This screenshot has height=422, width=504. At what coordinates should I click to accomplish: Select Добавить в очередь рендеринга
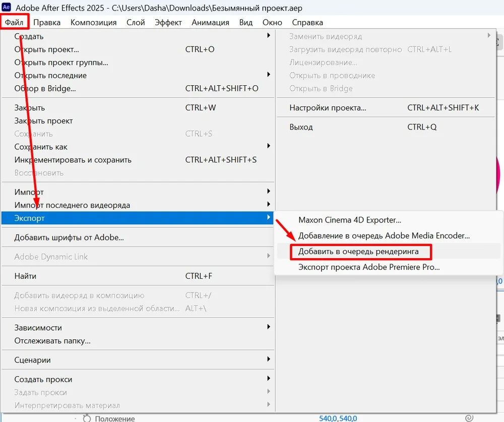tap(358, 251)
